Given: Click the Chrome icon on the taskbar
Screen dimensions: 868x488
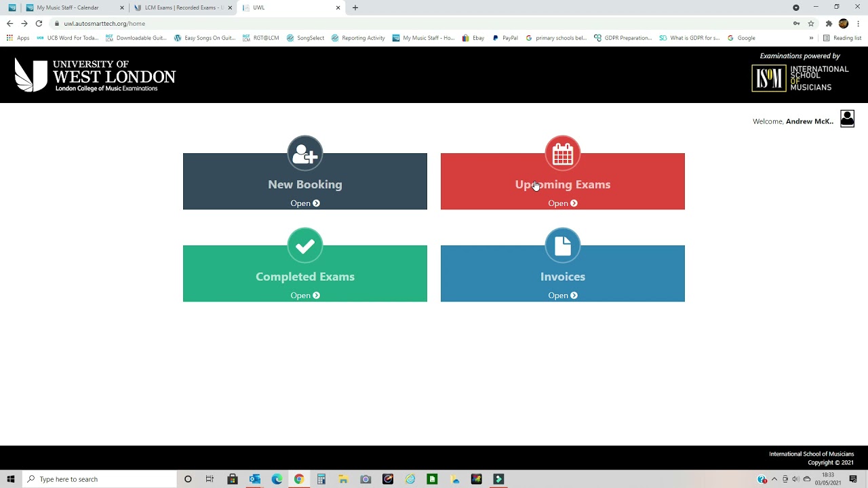Looking at the screenshot, I should coord(299,479).
